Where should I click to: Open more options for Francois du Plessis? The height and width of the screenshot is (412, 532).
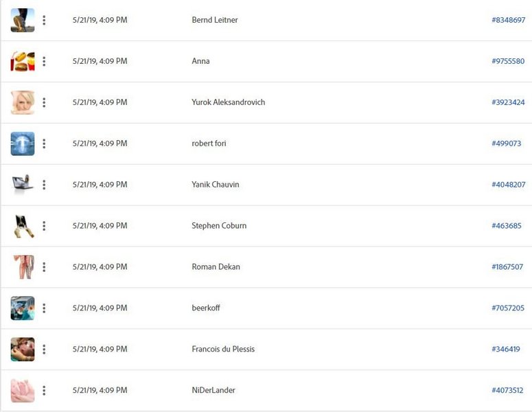point(44,350)
